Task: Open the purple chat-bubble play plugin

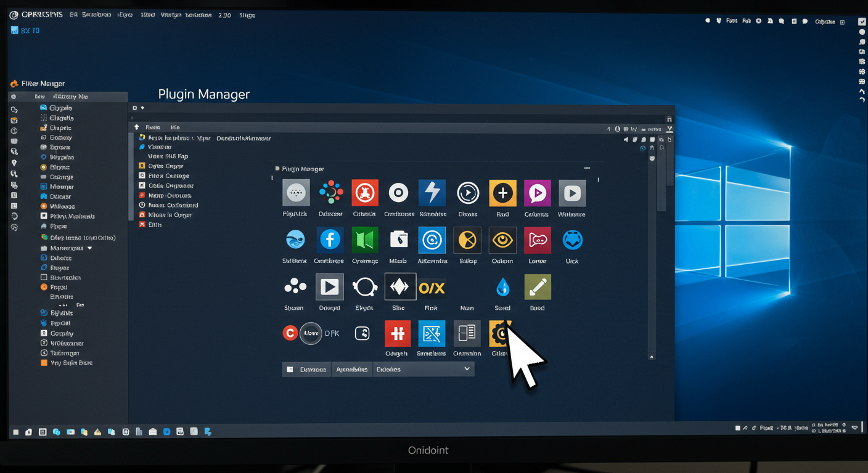Action: (x=537, y=193)
